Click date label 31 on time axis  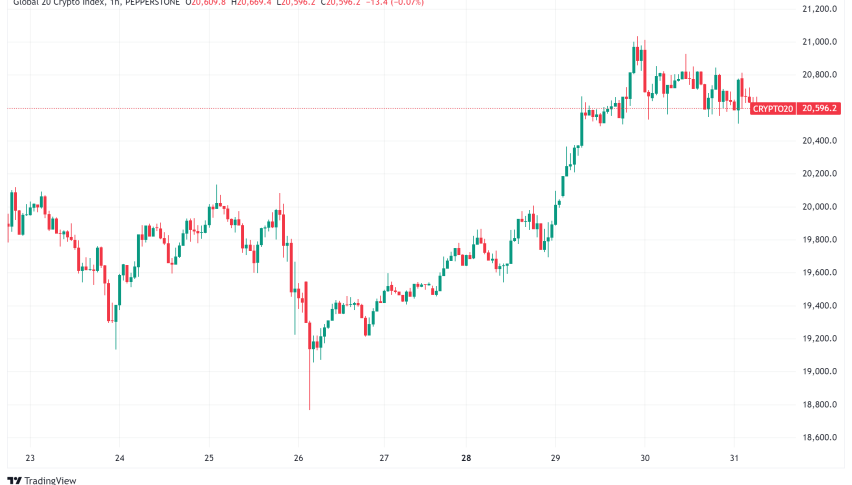pyautogui.click(x=735, y=459)
